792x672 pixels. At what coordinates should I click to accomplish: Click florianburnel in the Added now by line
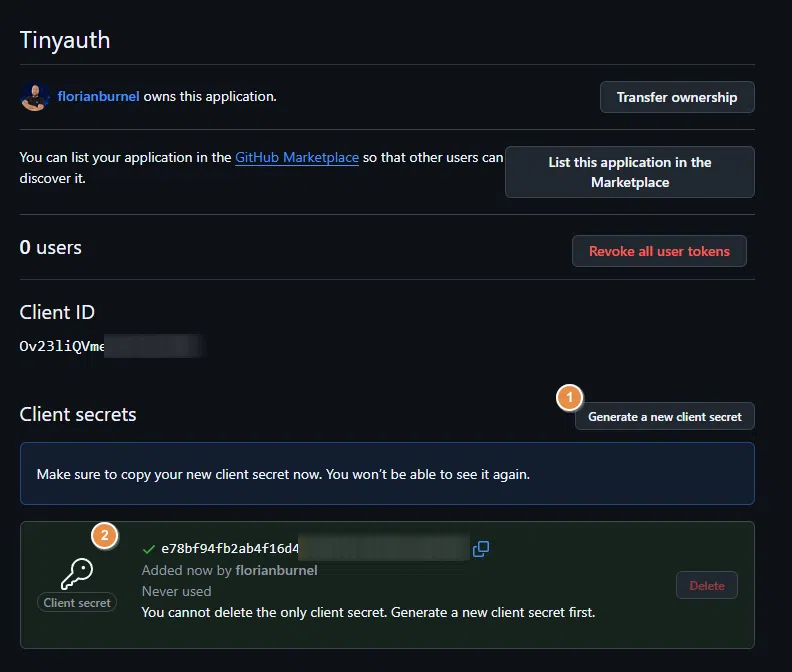pos(277,570)
